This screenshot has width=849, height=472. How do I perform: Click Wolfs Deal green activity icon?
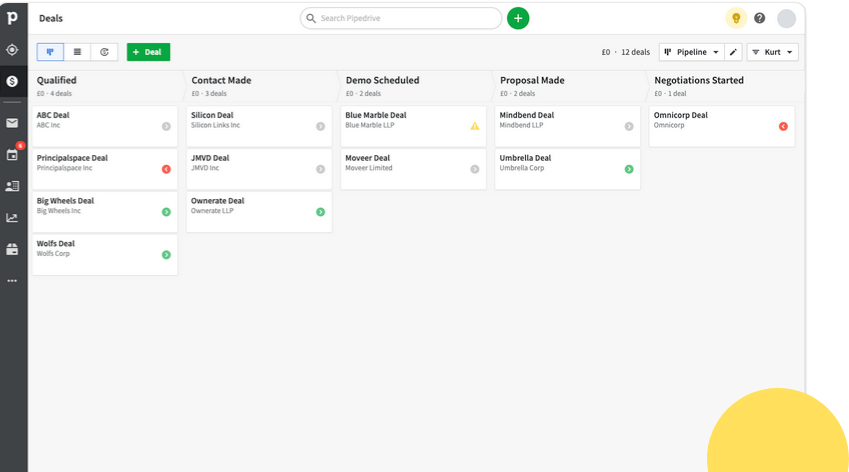(166, 254)
